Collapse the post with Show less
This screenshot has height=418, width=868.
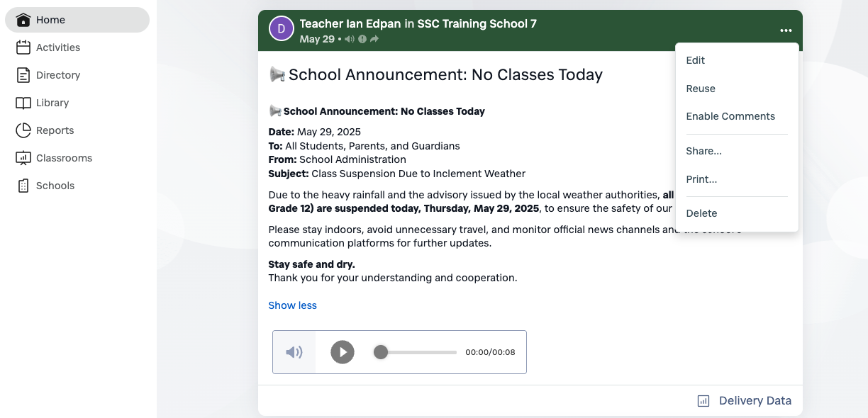pos(292,305)
